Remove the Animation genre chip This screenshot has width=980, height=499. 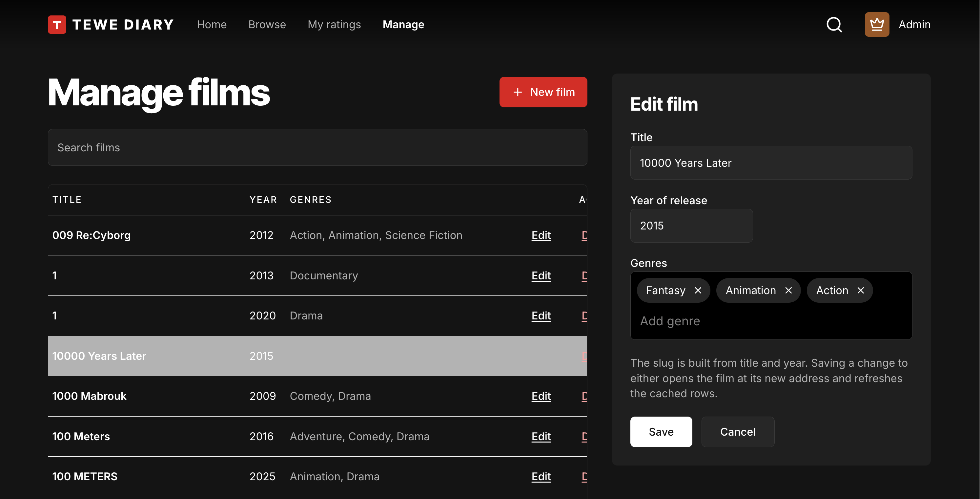coord(788,290)
